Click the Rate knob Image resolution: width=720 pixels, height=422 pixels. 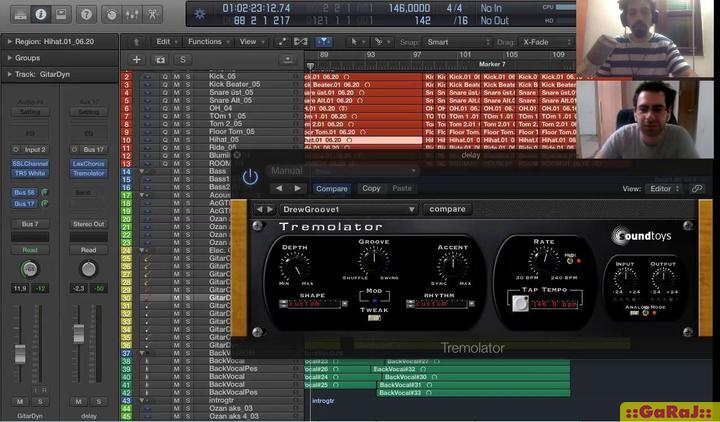[545, 260]
